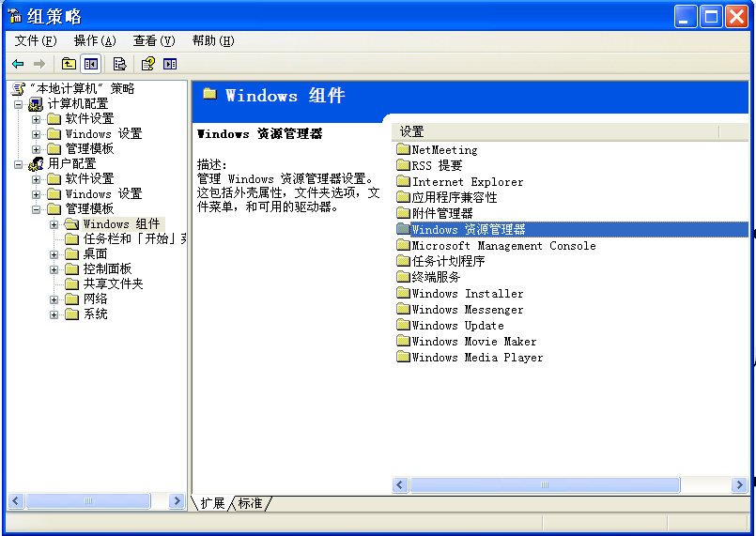
Task: Click the RSS 提要 folder icon
Action: coord(403,165)
